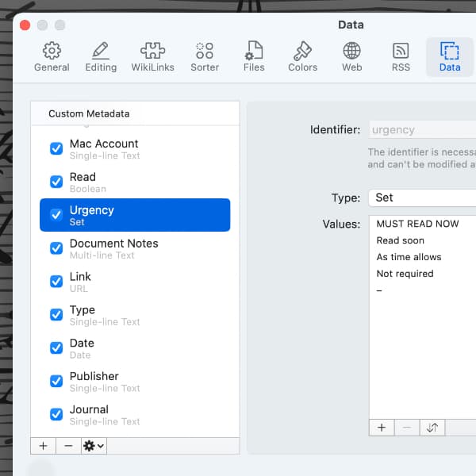Uncheck the Urgency metadata checkbox
476x476 pixels.
[x=56, y=215]
